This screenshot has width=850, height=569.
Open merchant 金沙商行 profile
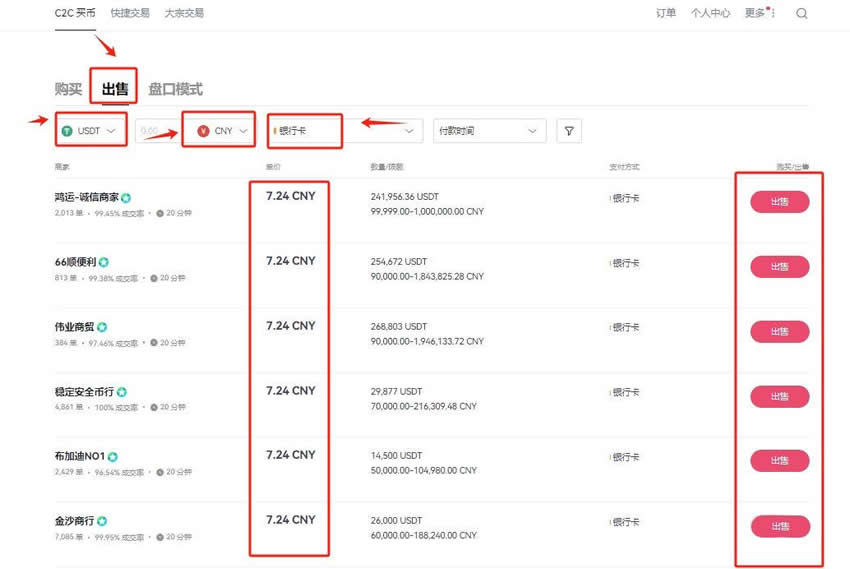click(x=74, y=521)
